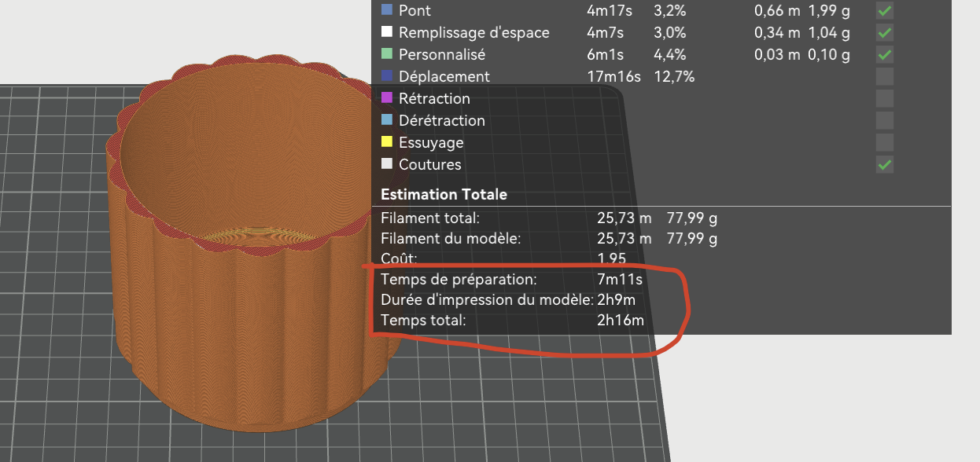Click the Pont time value 4m17s
The height and width of the screenshot is (462, 980).
tap(608, 11)
